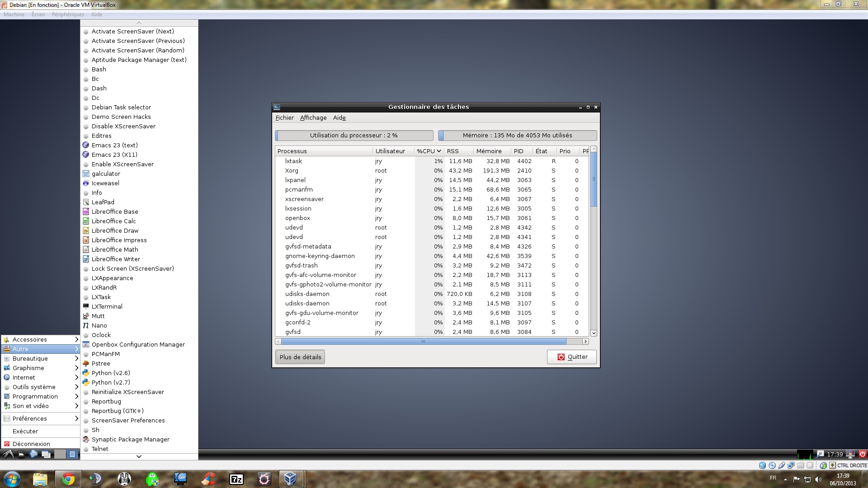
Task: Open the VirtualBox Périphériques menu
Action: pos(68,14)
